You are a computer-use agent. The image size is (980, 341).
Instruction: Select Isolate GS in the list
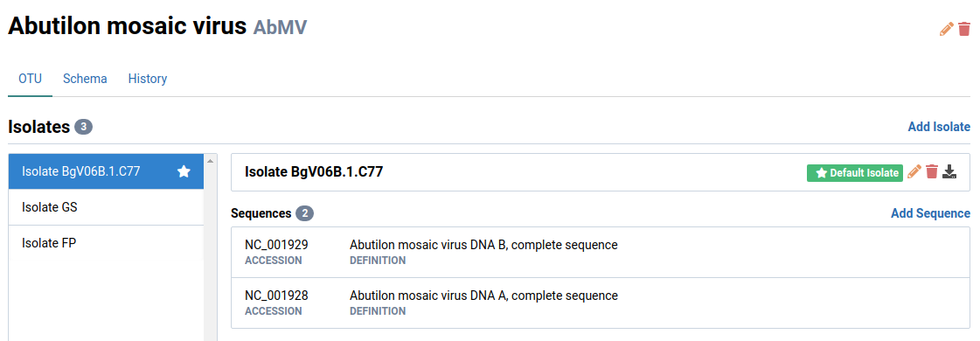107,207
